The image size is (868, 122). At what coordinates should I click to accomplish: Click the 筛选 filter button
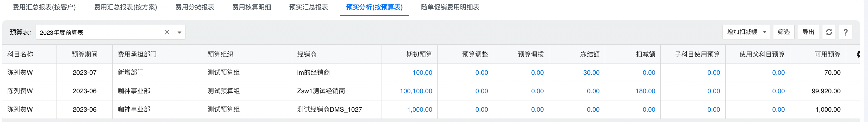coord(783,32)
